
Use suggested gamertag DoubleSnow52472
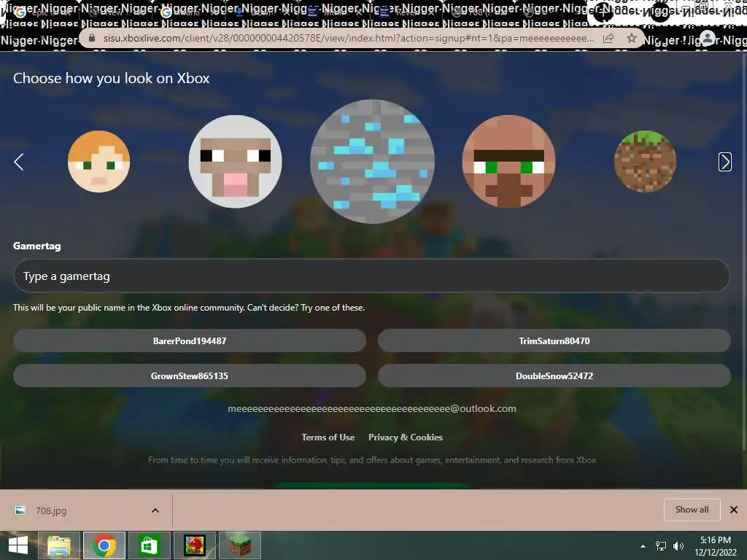click(x=554, y=376)
